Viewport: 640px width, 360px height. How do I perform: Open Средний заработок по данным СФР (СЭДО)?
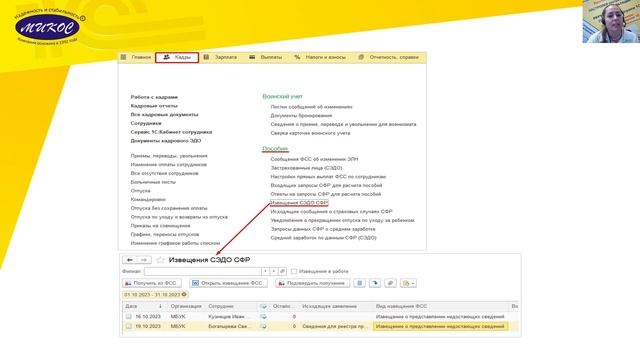(323, 238)
